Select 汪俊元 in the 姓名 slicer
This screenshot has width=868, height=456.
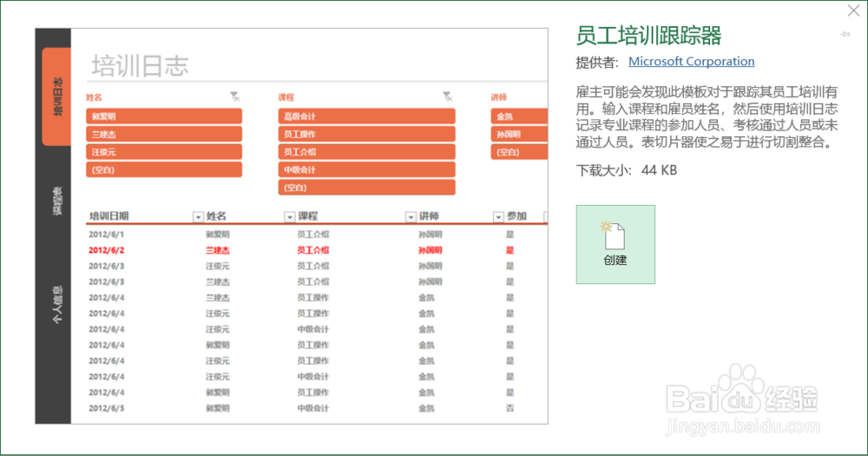click(164, 152)
